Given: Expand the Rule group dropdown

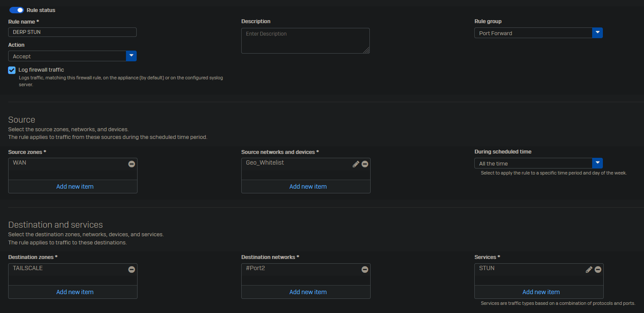Looking at the screenshot, I should click(x=597, y=33).
